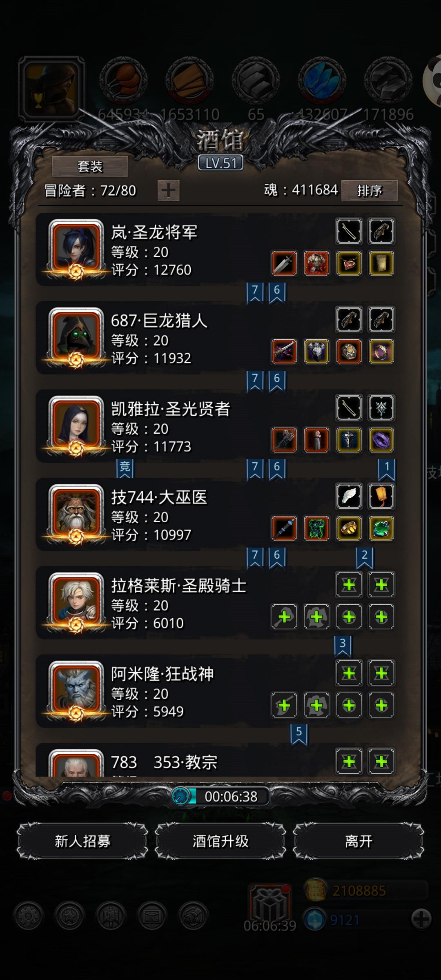Image resolution: width=441 pixels, height=980 pixels.
Task: Open red armor slot of 岚·圣龙将军
Action: pyautogui.click(x=316, y=263)
